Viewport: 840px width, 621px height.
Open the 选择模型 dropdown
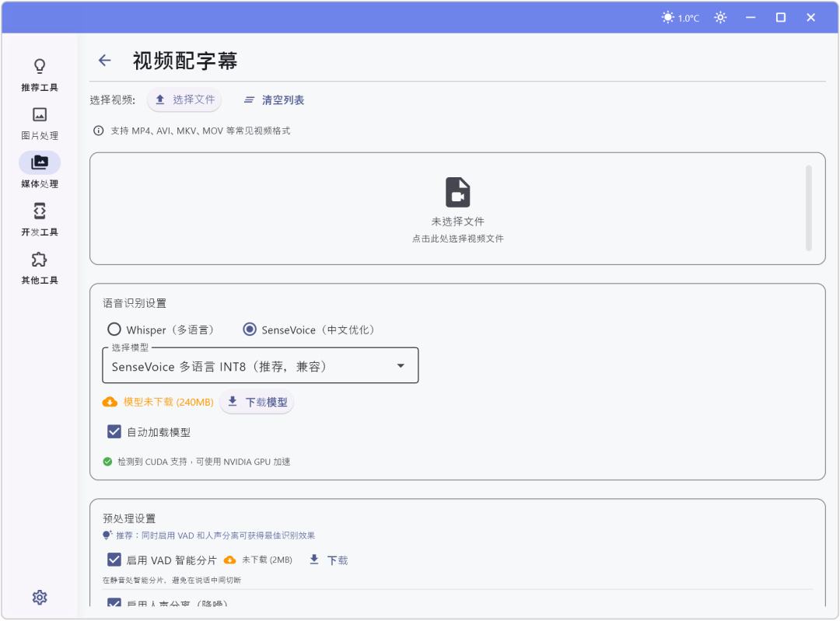[261, 365]
